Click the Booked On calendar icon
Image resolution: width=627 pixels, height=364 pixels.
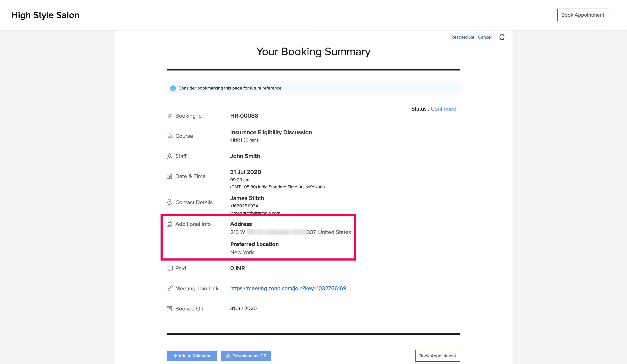click(x=169, y=309)
